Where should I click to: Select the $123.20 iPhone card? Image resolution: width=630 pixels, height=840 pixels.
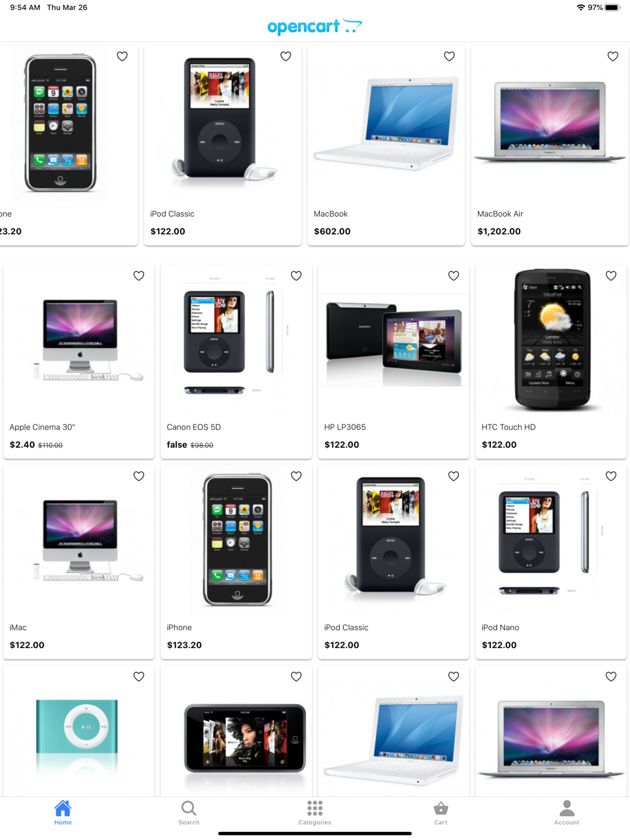pos(236,562)
